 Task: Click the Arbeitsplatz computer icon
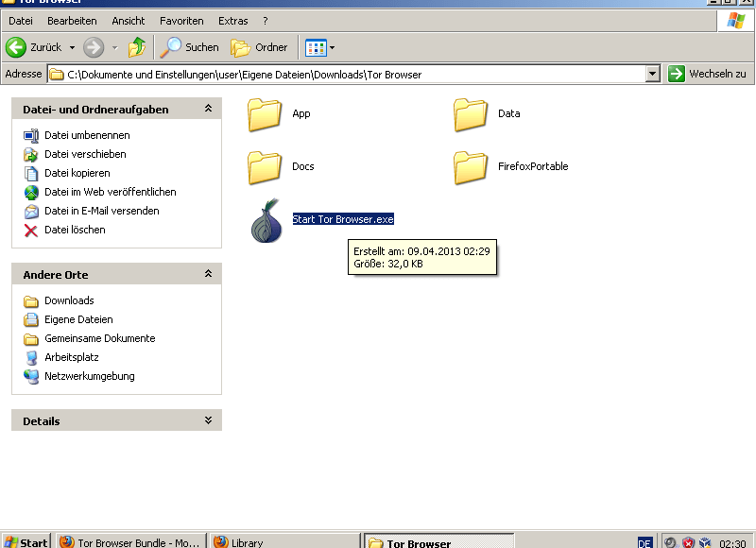coord(31,358)
